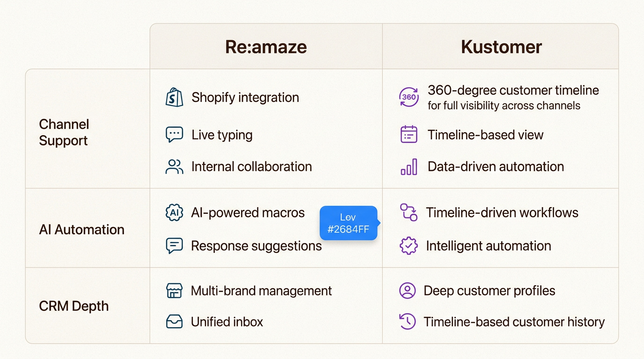The width and height of the screenshot is (644, 359).
Task: Select the Timeline-based view calendar icon
Action: point(409,135)
